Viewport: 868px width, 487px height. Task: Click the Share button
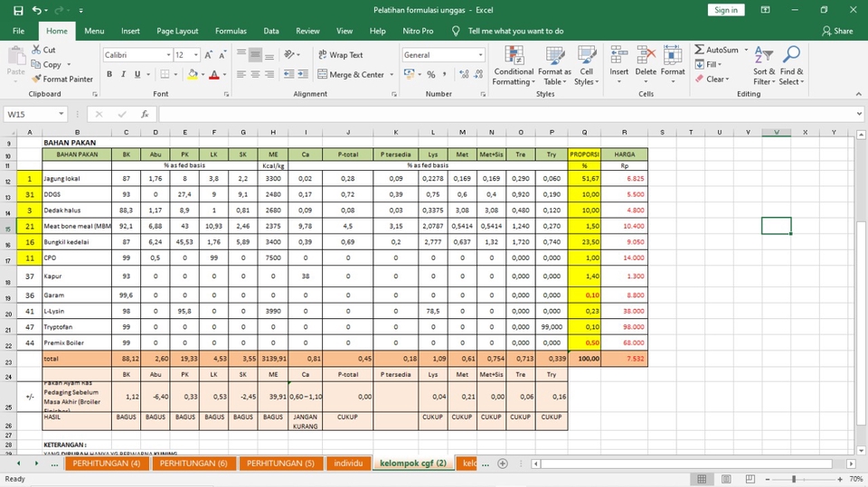(837, 31)
